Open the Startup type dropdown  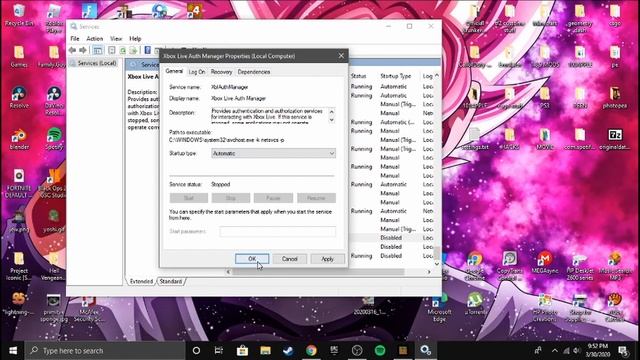(273, 153)
